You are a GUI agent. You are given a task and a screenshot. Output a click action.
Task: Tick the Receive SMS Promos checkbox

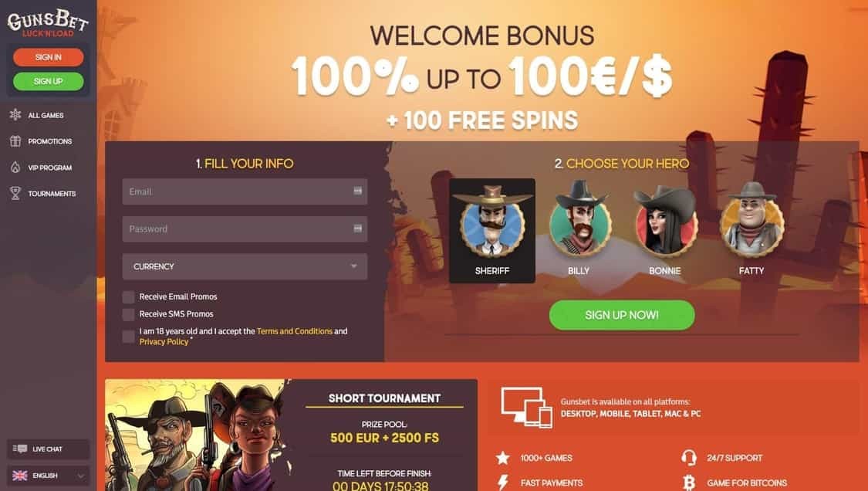point(128,314)
